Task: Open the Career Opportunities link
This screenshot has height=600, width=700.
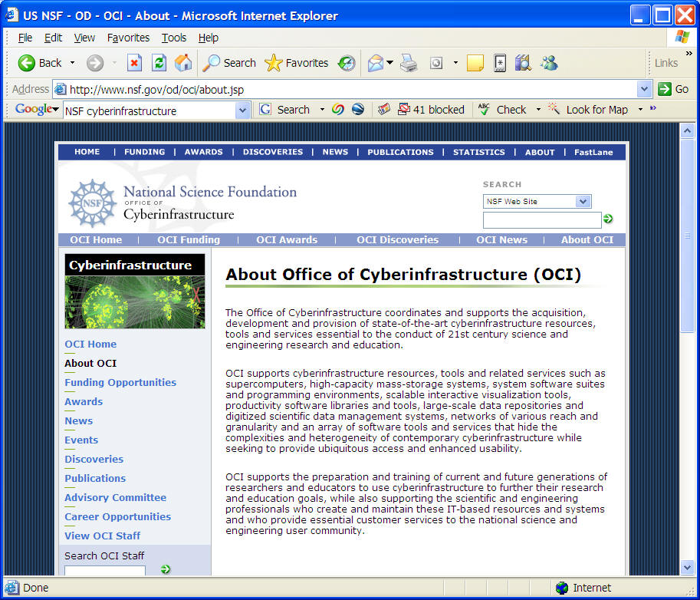Action: [118, 516]
